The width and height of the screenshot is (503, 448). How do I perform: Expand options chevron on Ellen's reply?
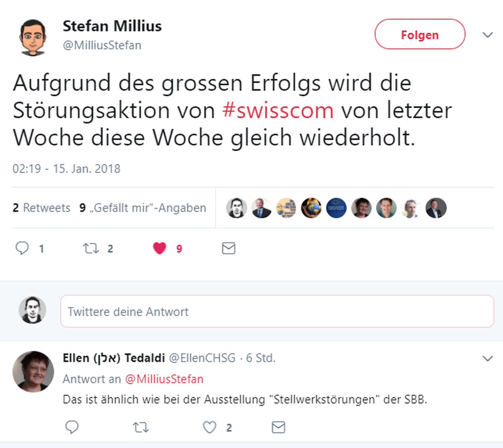[x=488, y=358]
